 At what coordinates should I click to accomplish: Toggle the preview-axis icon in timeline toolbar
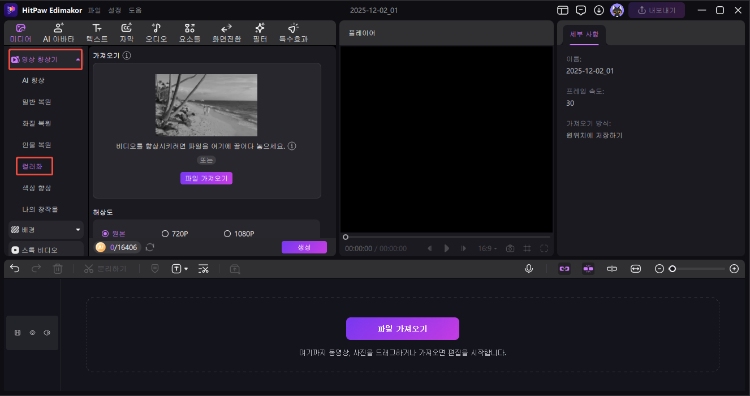click(x=612, y=269)
